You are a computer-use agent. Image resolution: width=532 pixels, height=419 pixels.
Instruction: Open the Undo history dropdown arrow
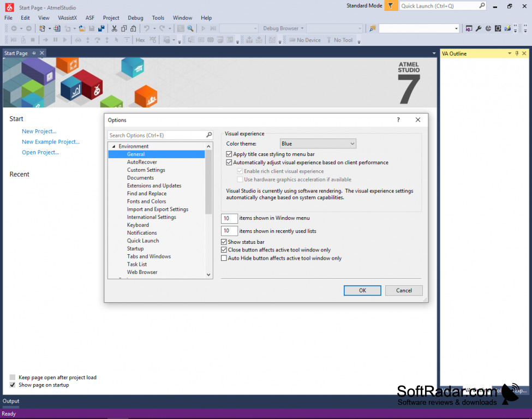pos(154,28)
